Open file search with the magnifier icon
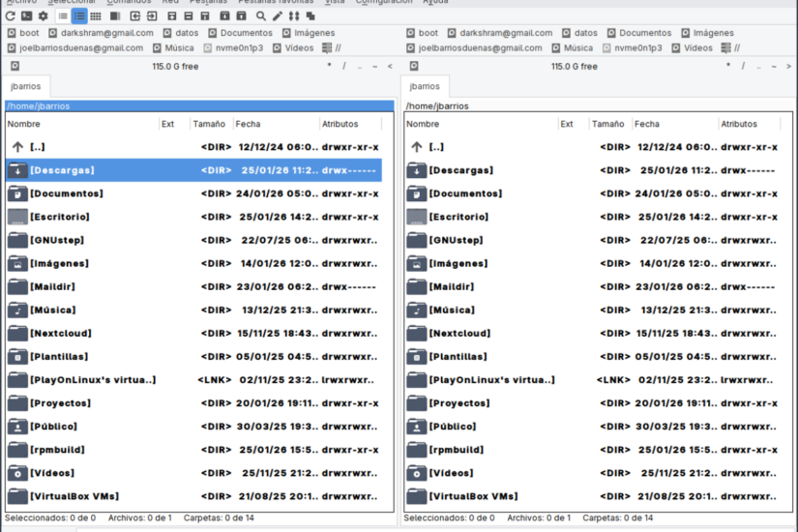Image resolution: width=798 pixels, height=532 pixels. (x=260, y=16)
